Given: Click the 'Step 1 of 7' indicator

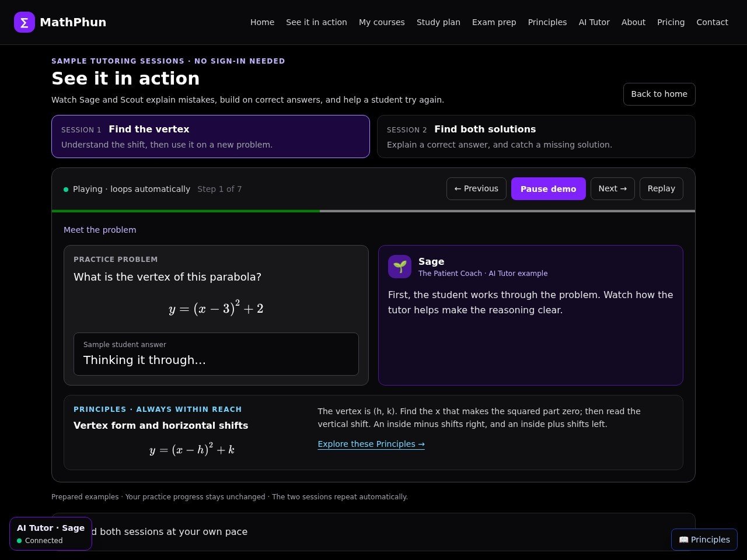Looking at the screenshot, I should point(219,189).
